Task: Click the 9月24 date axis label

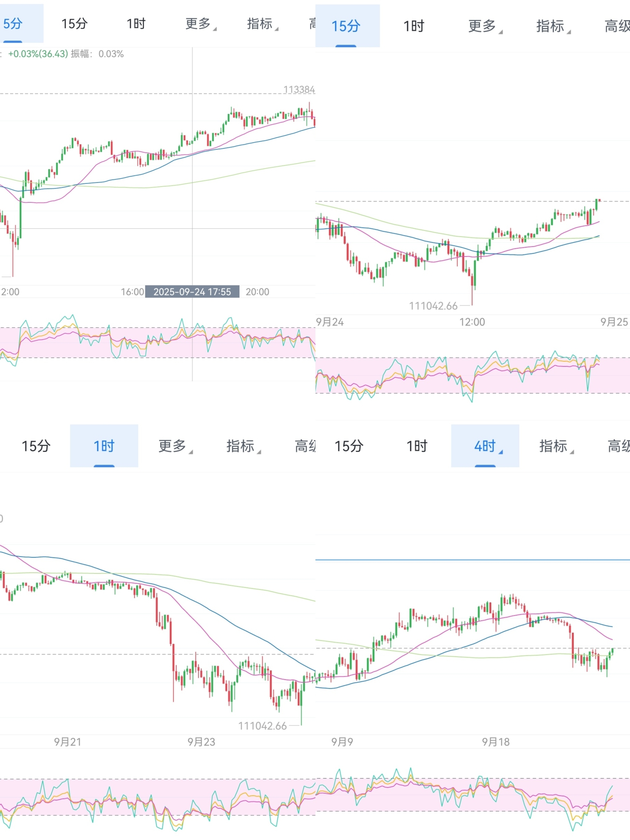Action: pyautogui.click(x=330, y=322)
